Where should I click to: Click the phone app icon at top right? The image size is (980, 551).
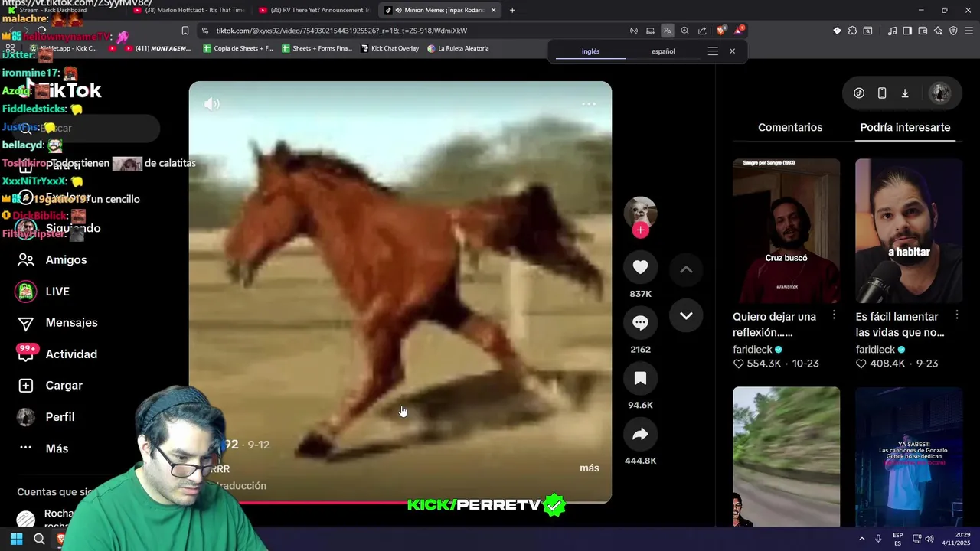tap(882, 93)
